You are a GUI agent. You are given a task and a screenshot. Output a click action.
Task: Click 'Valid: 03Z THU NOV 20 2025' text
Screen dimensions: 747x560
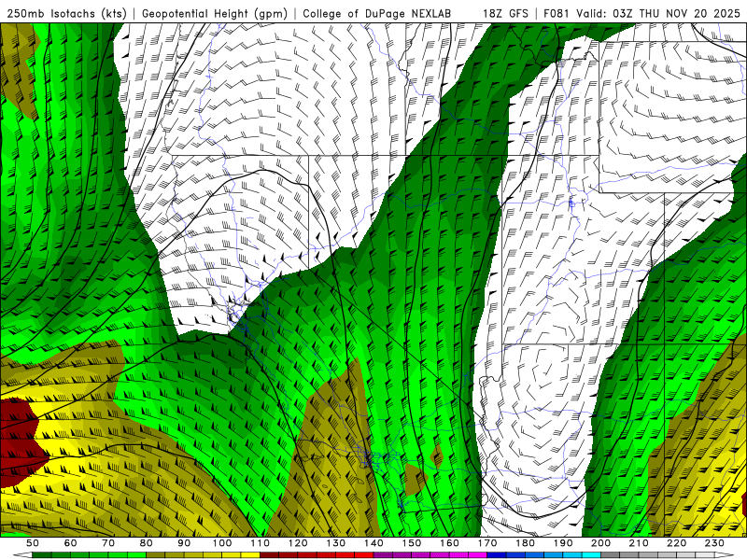(658, 14)
